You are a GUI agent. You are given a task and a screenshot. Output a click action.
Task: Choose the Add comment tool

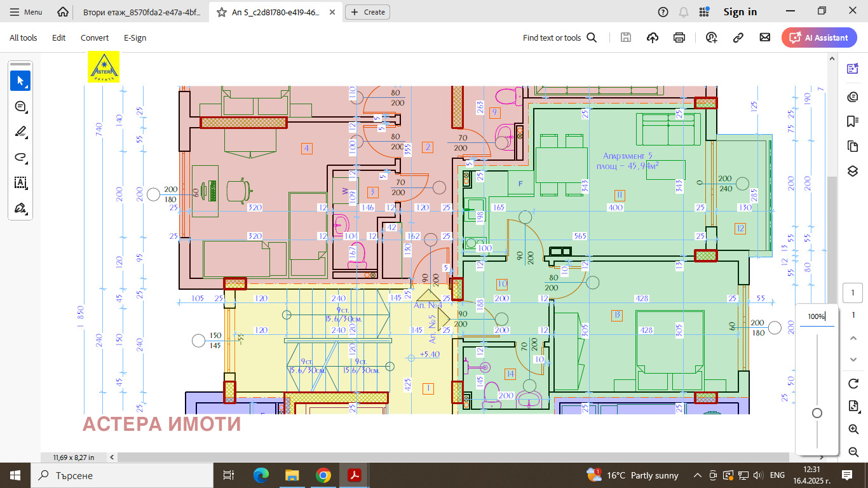[x=20, y=106]
